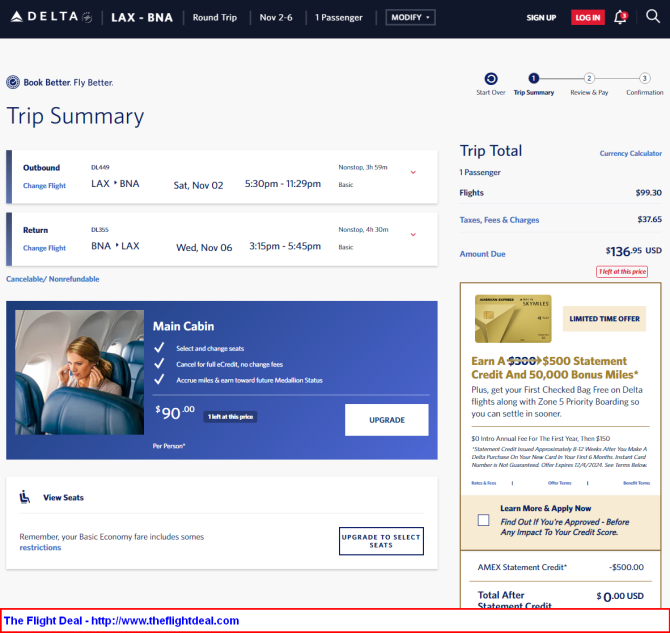
Task: Open the MODIFY dropdown
Action: click(x=410, y=18)
